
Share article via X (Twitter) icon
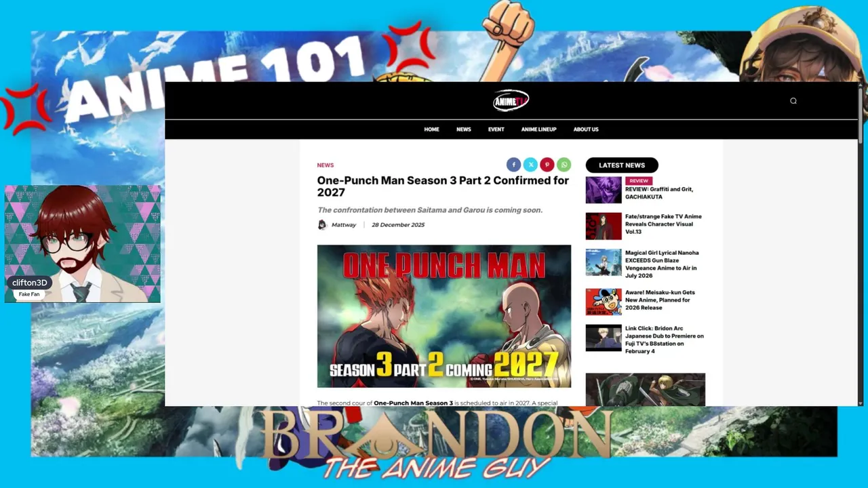point(530,165)
